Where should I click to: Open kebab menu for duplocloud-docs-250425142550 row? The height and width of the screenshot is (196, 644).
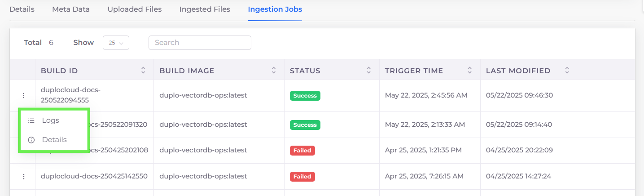click(23, 177)
